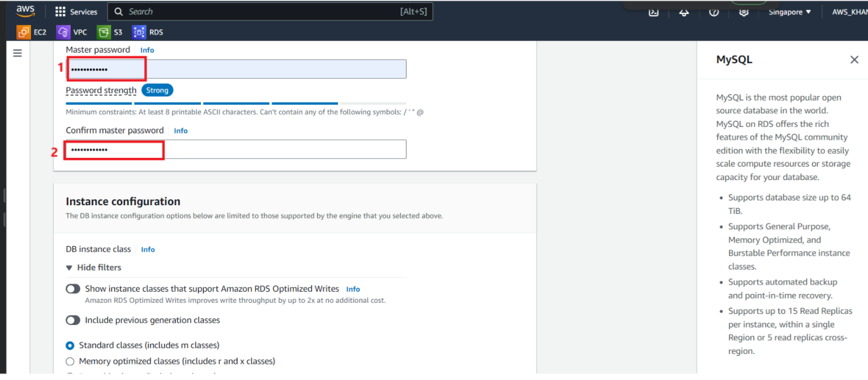Open Info link next to DB instance class
The image size is (868, 380).
(x=148, y=250)
